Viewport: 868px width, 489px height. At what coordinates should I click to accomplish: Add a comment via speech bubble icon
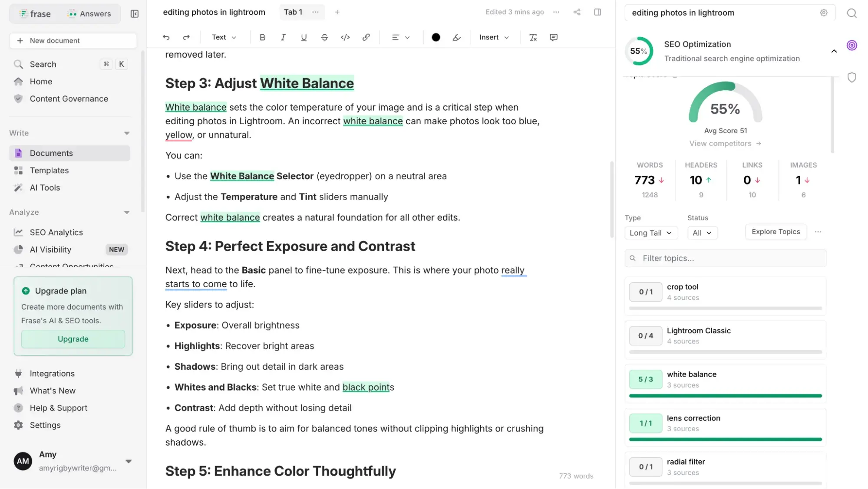554,37
